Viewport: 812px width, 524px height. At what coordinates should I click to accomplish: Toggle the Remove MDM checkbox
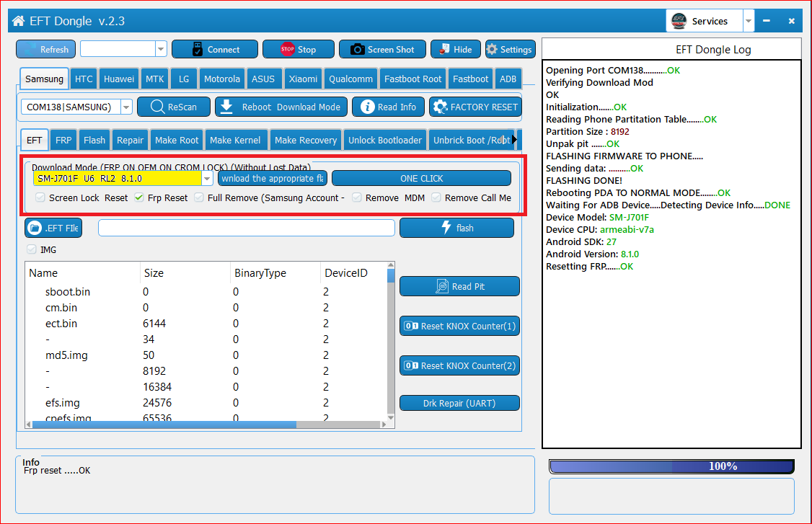[x=357, y=197]
